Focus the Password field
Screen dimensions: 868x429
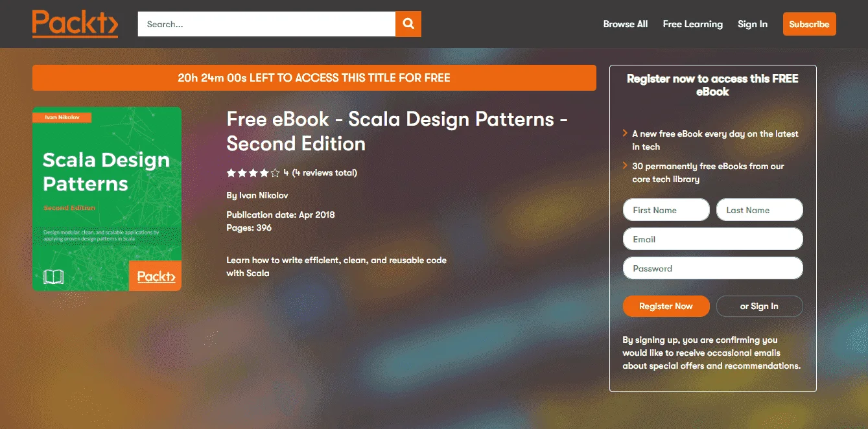[x=713, y=268]
